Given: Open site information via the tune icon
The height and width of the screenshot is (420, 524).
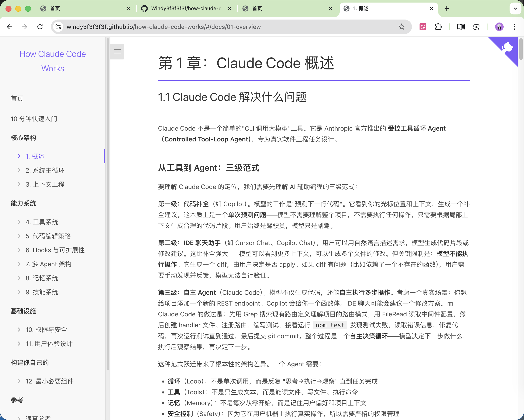Looking at the screenshot, I should tap(58, 27).
